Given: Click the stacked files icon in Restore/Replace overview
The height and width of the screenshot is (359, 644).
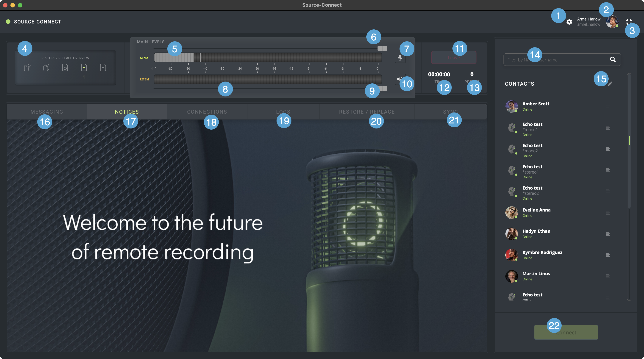Looking at the screenshot, I should 46,67.
